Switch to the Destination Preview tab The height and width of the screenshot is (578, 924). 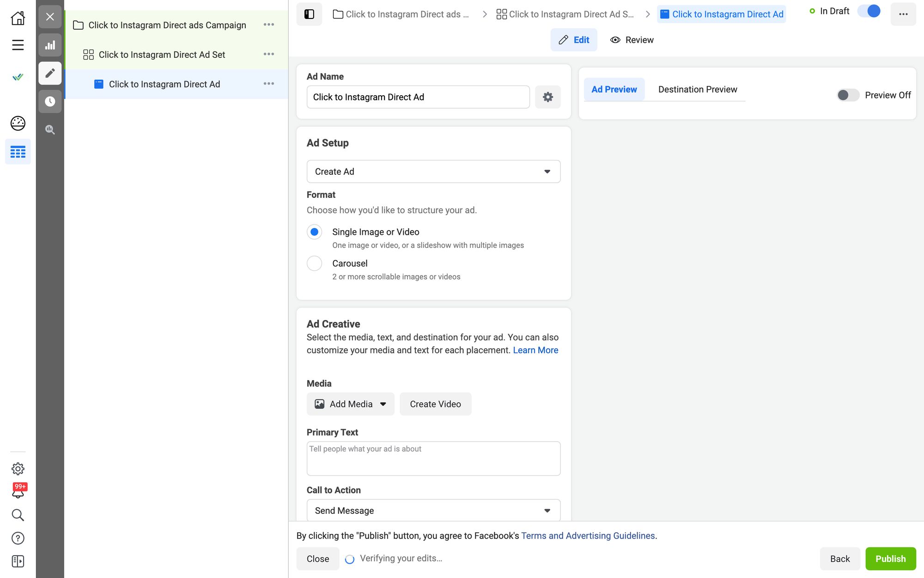click(697, 89)
